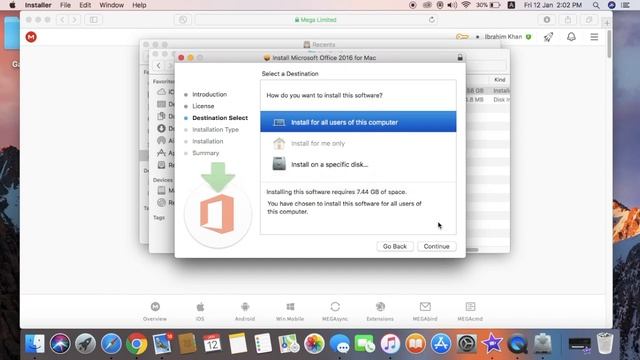Select Install for all users of this computer
This screenshot has height=360, width=640.
(x=358, y=122)
